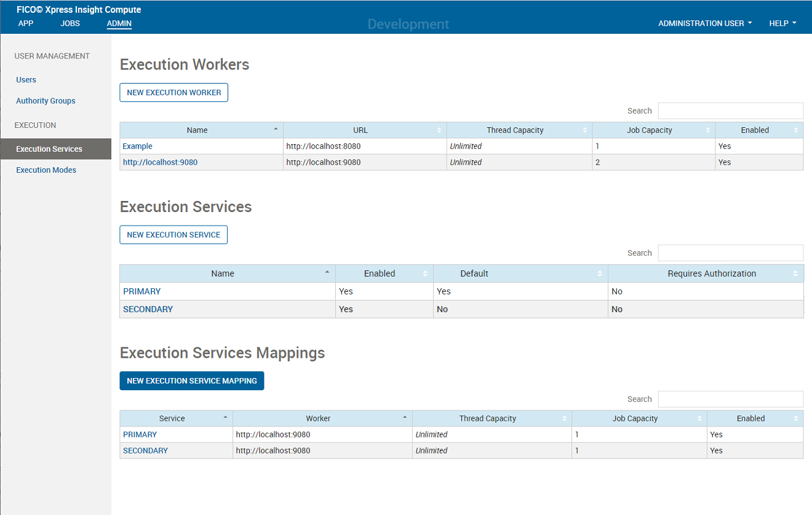The image size is (812, 515).
Task: Click Unlimited thread capacity for Example worker
Action: click(x=466, y=146)
